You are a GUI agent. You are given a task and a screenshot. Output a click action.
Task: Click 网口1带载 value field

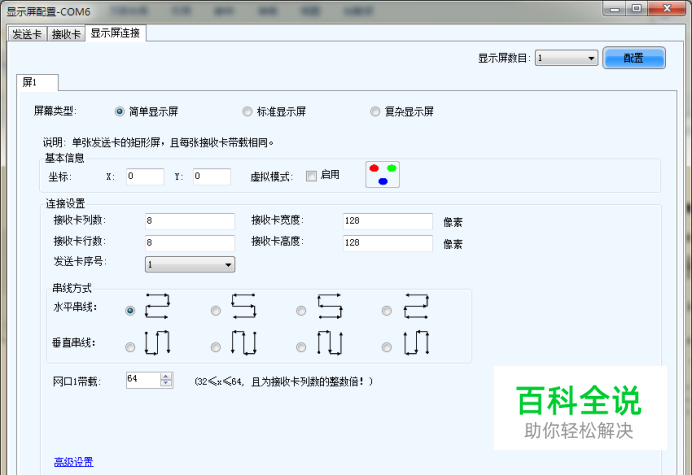coord(143,380)
